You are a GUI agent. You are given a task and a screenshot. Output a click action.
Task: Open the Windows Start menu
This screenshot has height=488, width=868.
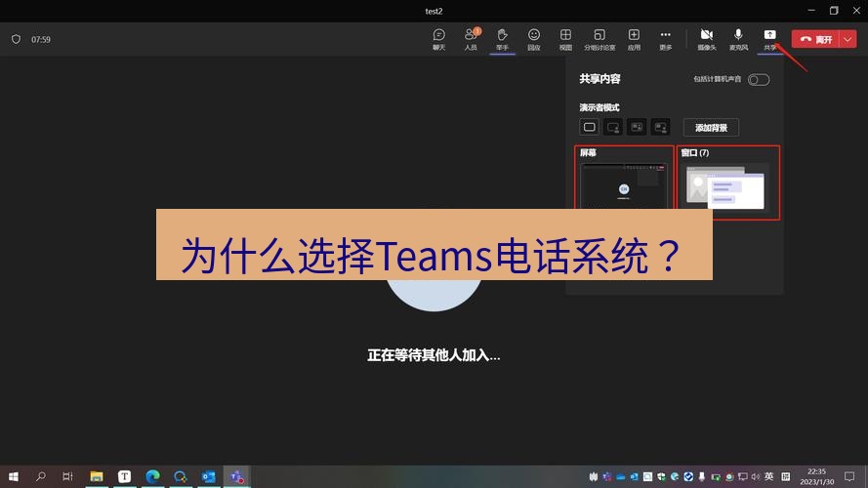coord(14,476)
